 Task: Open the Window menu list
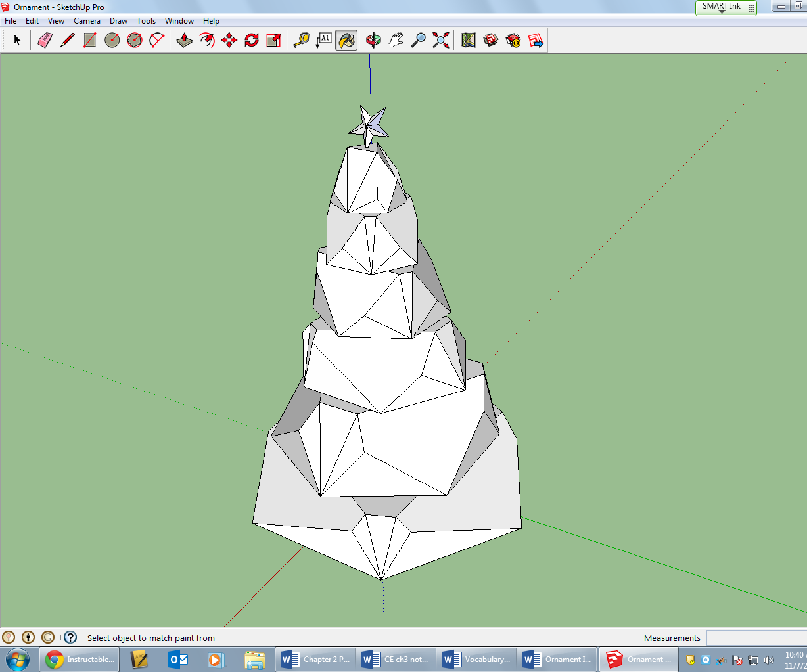pyautogui.click(x=179, y=20)
